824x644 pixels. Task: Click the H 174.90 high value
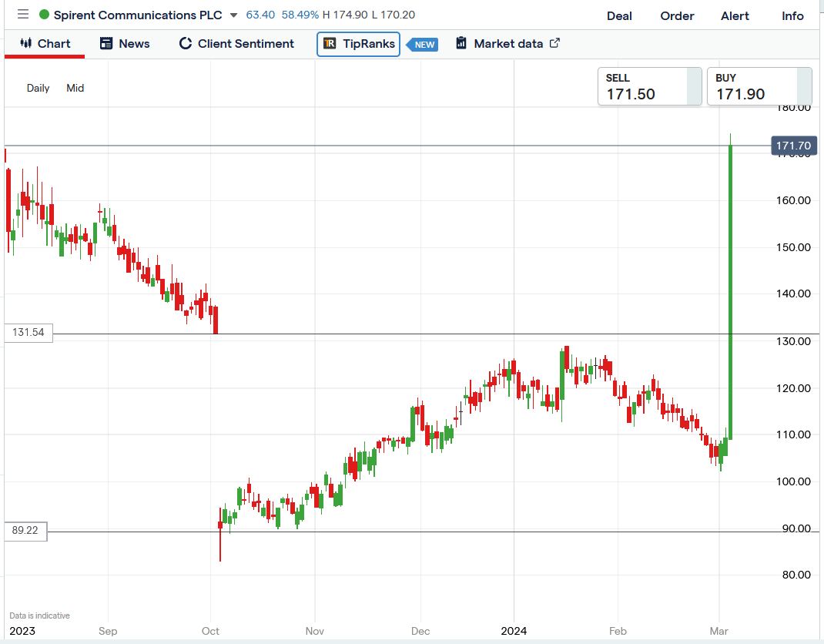pos(345,15)
